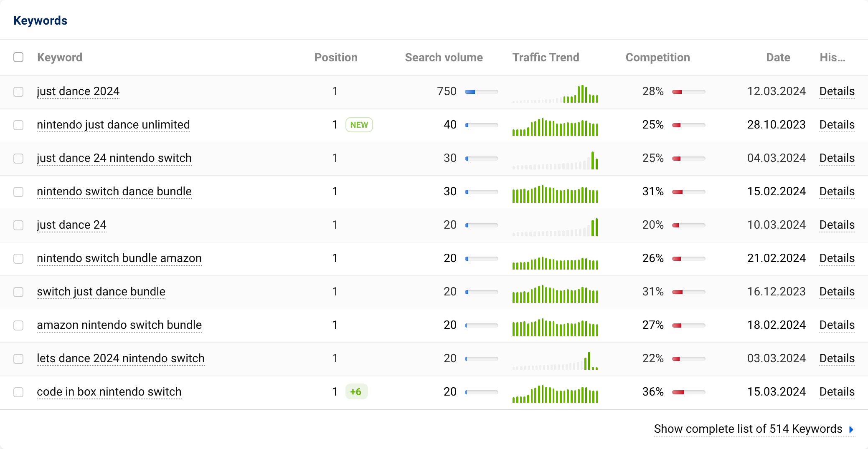Open keyword nintendo switch bundle amazon
Screen dimensions: 868x449
tap(119, 258)
